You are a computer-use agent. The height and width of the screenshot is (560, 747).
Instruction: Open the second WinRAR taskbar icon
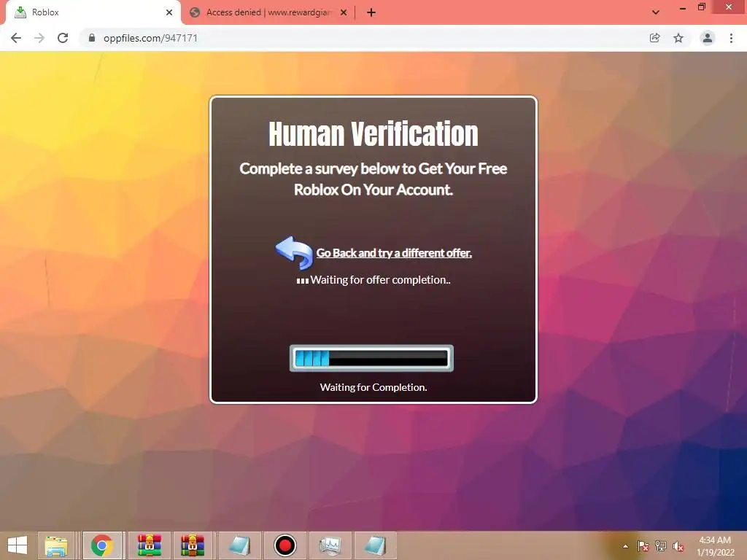(x=193, y=545)
